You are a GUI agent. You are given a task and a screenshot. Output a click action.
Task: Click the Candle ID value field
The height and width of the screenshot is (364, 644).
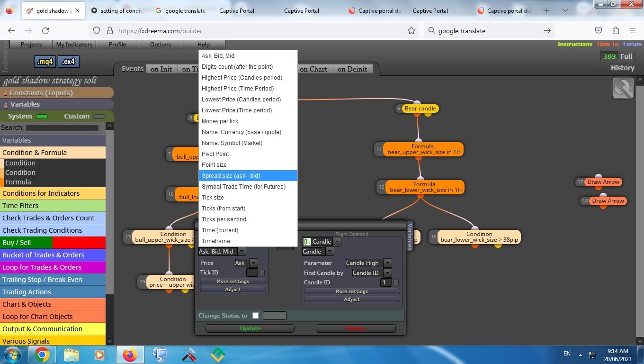coord(386,282)
